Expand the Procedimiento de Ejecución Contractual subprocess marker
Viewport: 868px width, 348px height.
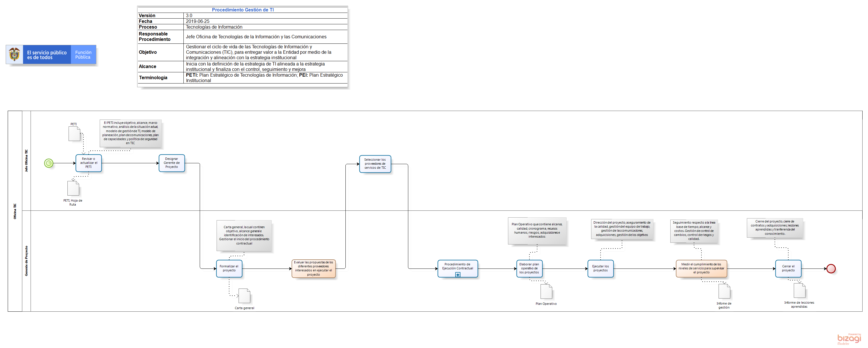458,275
